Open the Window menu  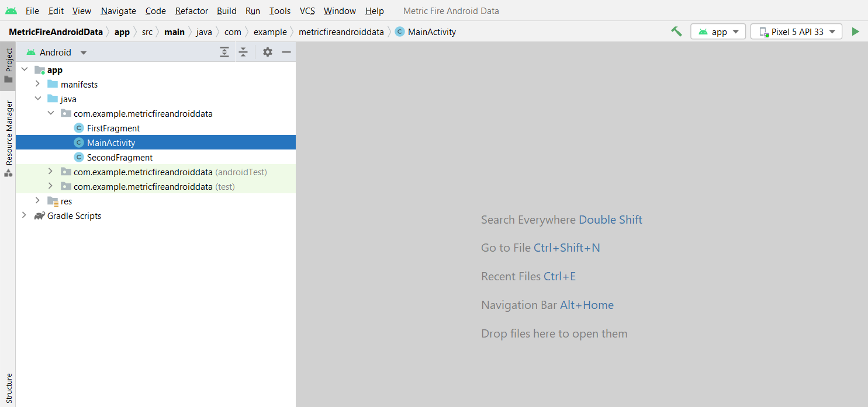340,11
